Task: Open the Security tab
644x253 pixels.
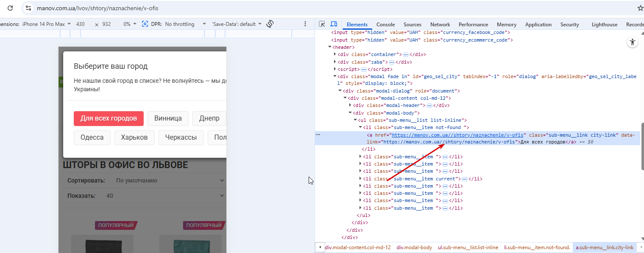Action: 569,25
